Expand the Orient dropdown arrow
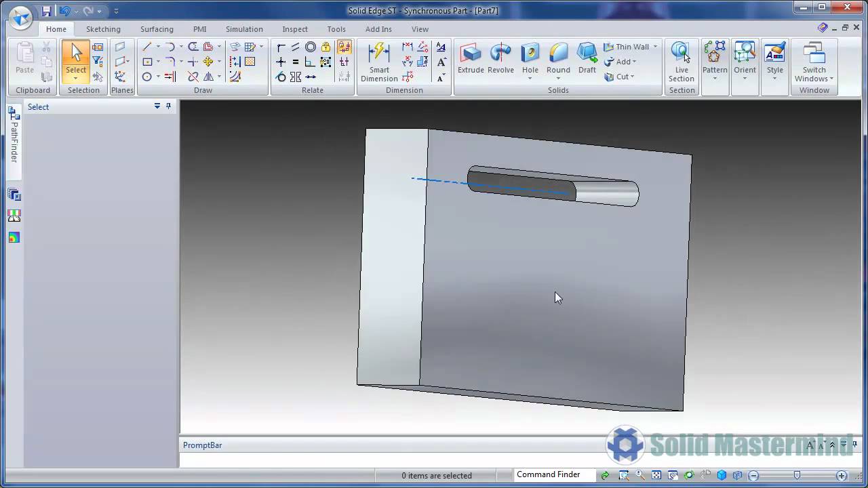 (x=745, y=79)
